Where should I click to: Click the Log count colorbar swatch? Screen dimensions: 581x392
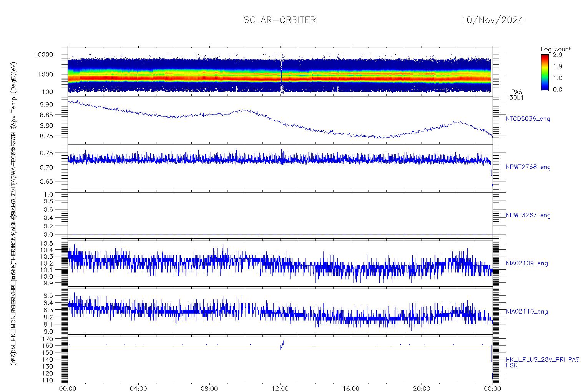pos(544,72)
